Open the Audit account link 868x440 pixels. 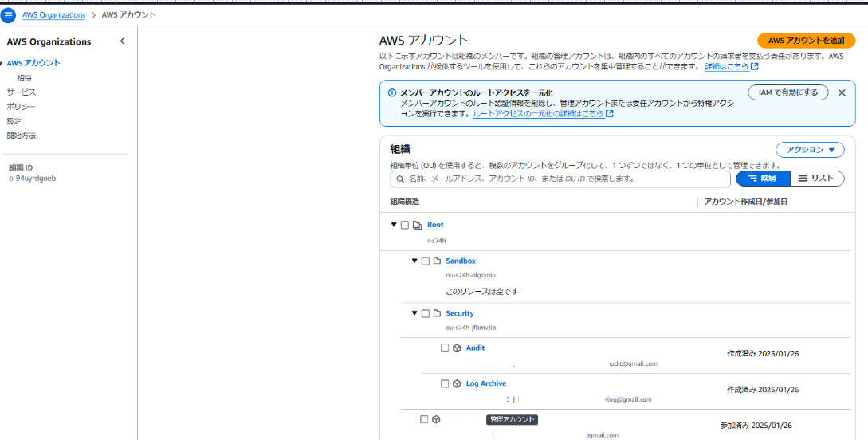[x=476, y=348]
